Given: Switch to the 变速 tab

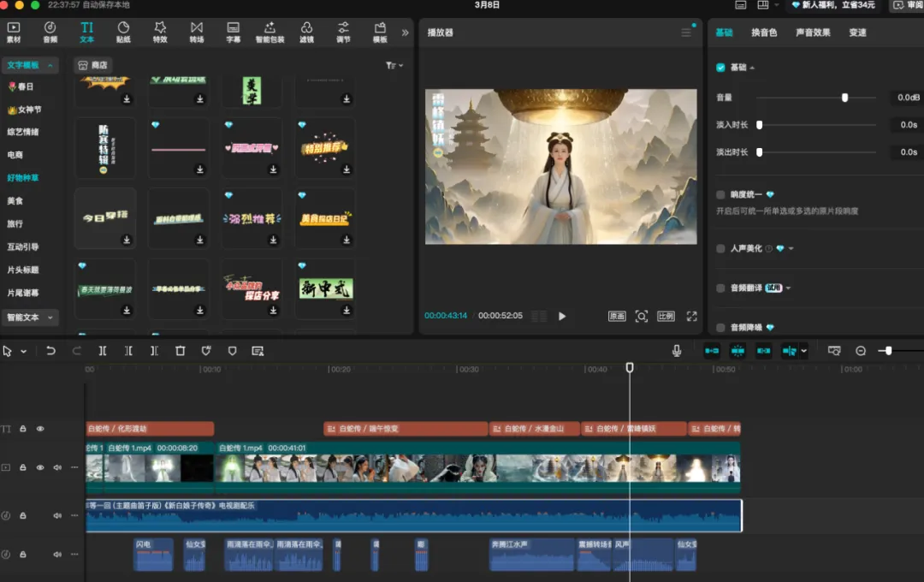Looking at the screenshot, I should pyautogui.click(x=857, y=33).
